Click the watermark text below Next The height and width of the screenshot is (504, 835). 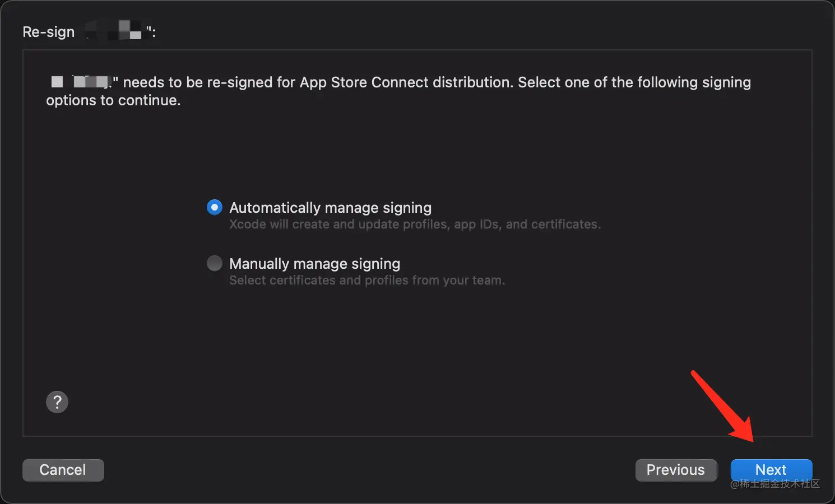coord(775,484)
